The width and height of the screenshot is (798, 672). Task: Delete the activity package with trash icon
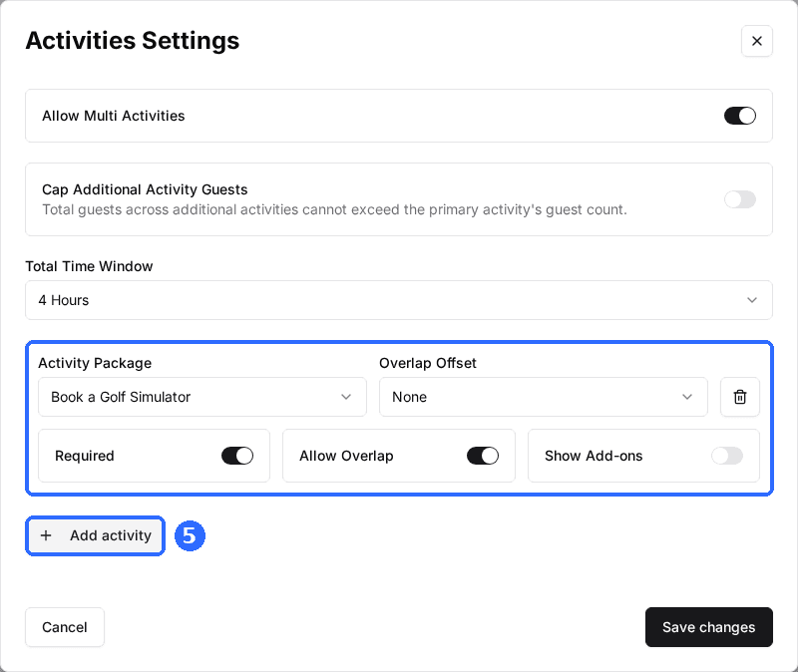coord(739,397)
